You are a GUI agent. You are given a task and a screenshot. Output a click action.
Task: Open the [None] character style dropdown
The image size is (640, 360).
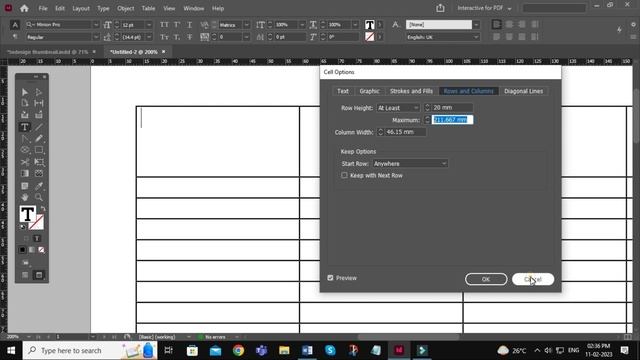(476, 25)
